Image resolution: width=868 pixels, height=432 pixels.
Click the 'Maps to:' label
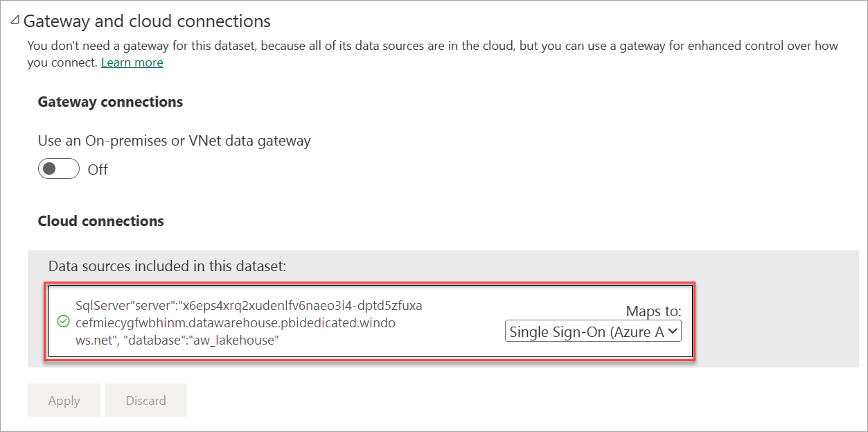tap(653, 311)
